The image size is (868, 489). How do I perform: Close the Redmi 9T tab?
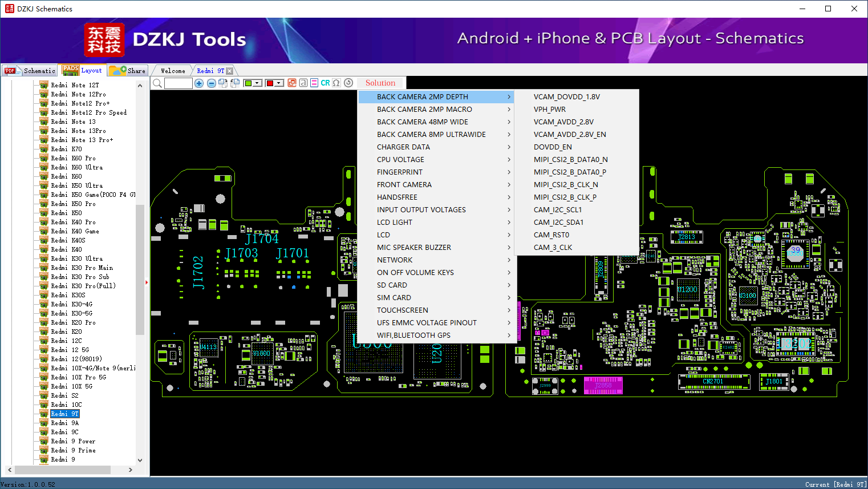point(229,71)
